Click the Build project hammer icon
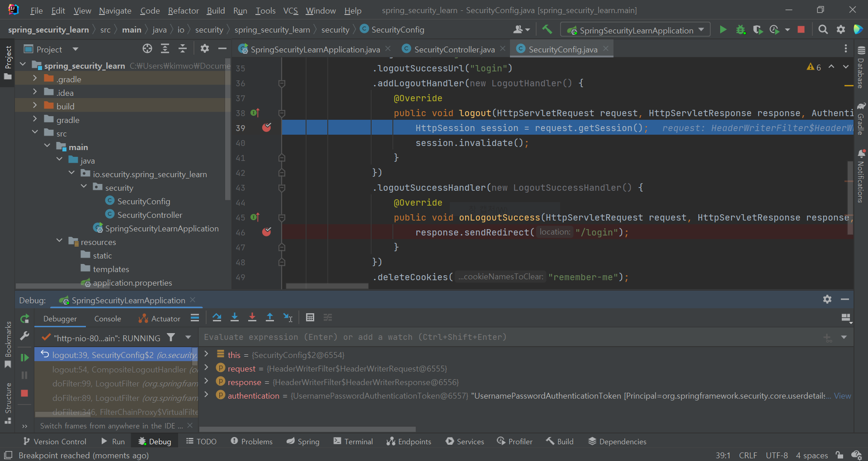The width and height of the screenshot is (868, 461). coord(547,30)
